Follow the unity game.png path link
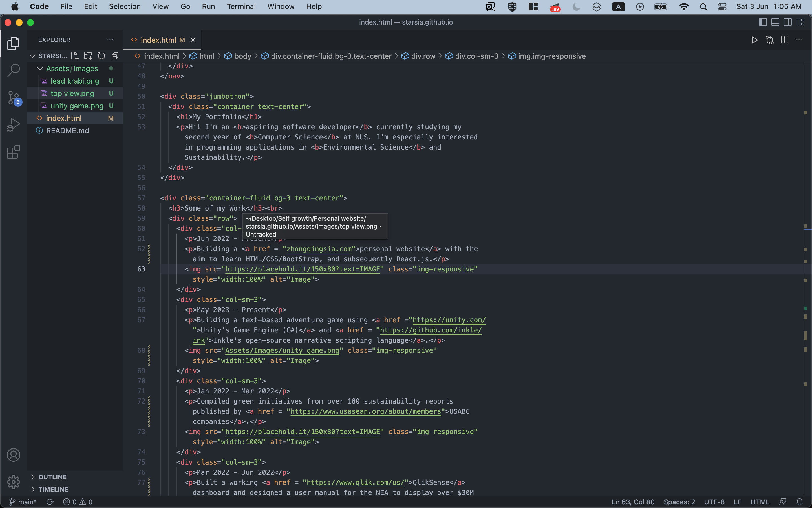 tap(282, 351)
